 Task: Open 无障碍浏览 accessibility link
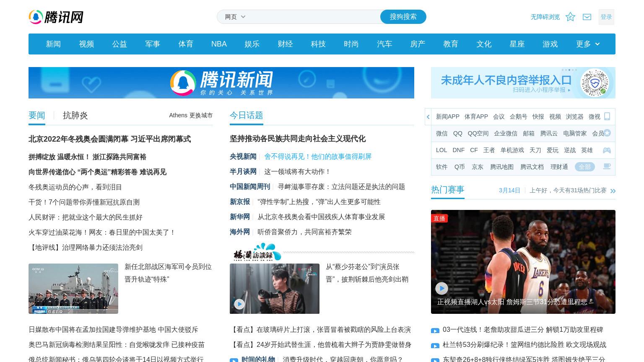545,17
